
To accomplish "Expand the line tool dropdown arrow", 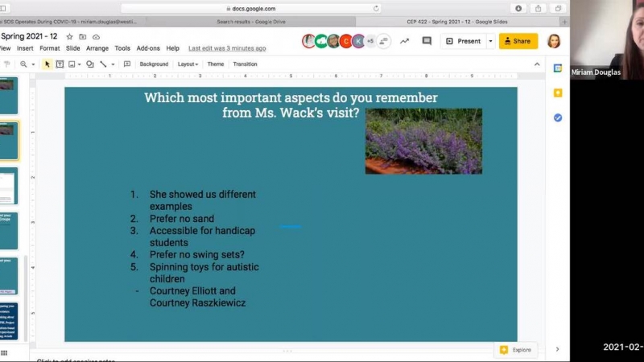I will [114, 64].
